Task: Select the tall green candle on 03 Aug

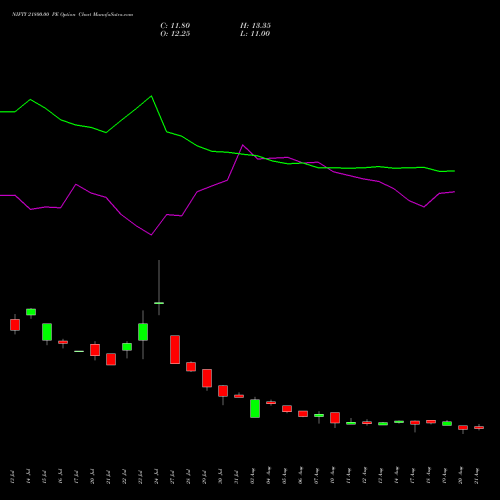Action: [255, 408]
